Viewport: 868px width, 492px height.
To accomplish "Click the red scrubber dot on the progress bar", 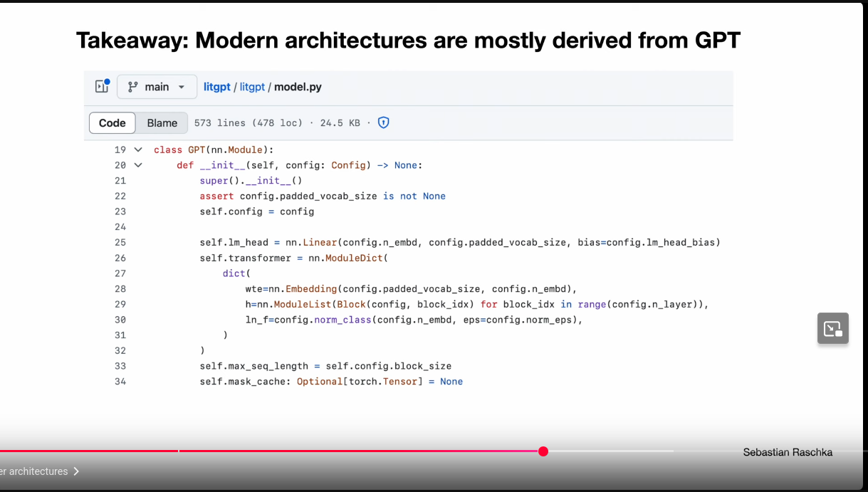I will 543,451.
